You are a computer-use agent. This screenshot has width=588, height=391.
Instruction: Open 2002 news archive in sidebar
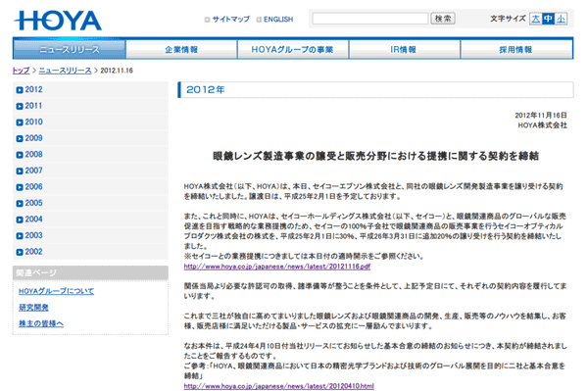(x=33, y=252)
